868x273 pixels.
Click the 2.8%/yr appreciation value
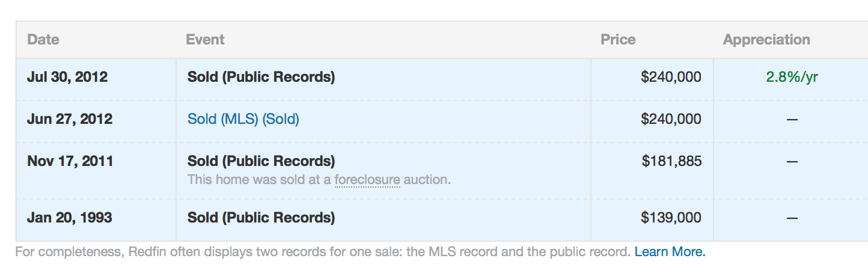point(792,77)
